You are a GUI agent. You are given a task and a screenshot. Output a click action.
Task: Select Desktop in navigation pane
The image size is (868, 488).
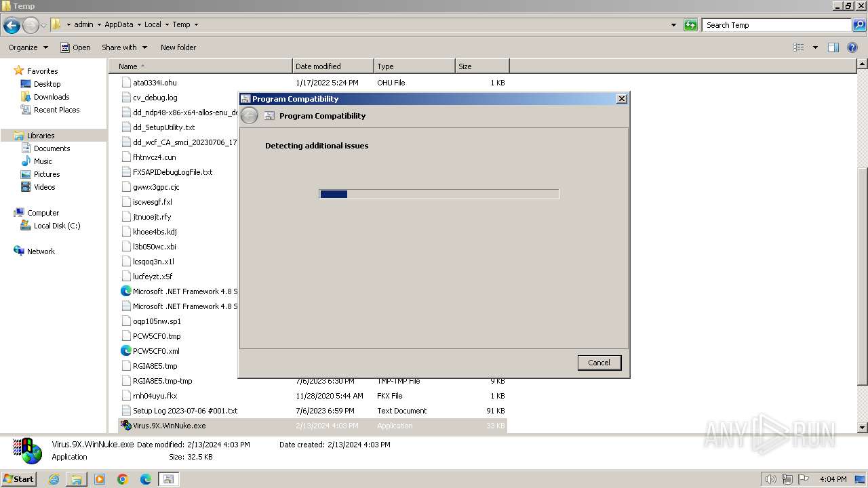[47, 84]
